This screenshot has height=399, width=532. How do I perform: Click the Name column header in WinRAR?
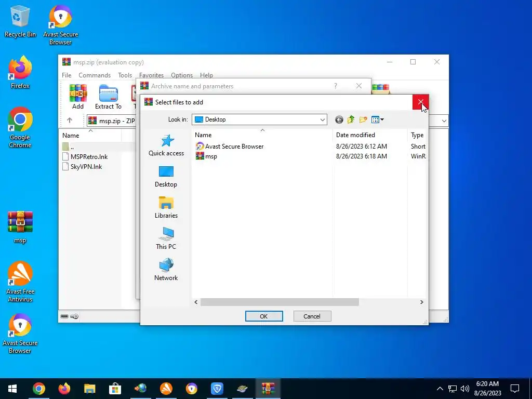90,136
